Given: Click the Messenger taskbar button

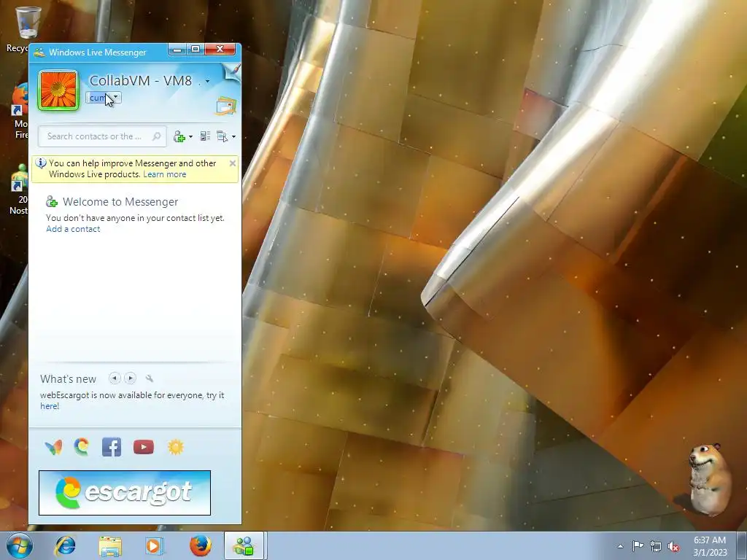Looking at the screenshot, I should pos(244,545).
